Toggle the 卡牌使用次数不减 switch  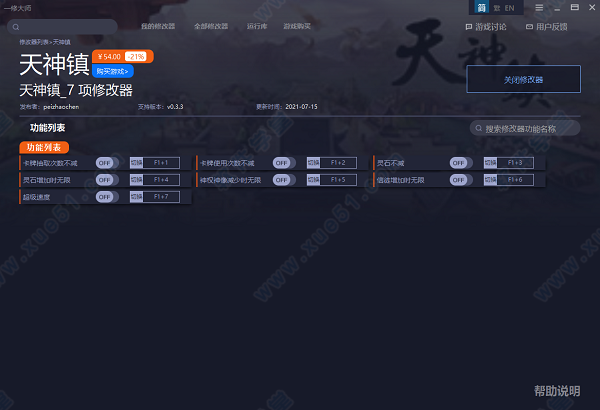coord(284,163)
